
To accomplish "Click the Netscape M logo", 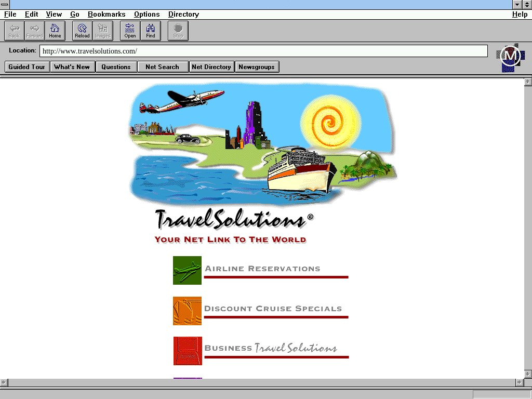I will 510,57.
